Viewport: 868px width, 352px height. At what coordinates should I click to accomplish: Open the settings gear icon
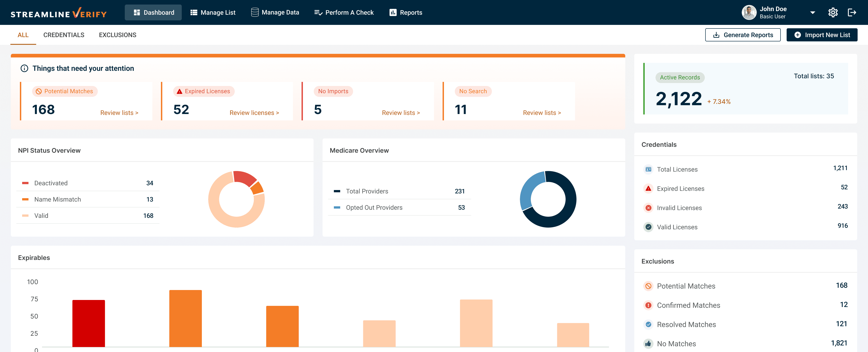[833, 12]
